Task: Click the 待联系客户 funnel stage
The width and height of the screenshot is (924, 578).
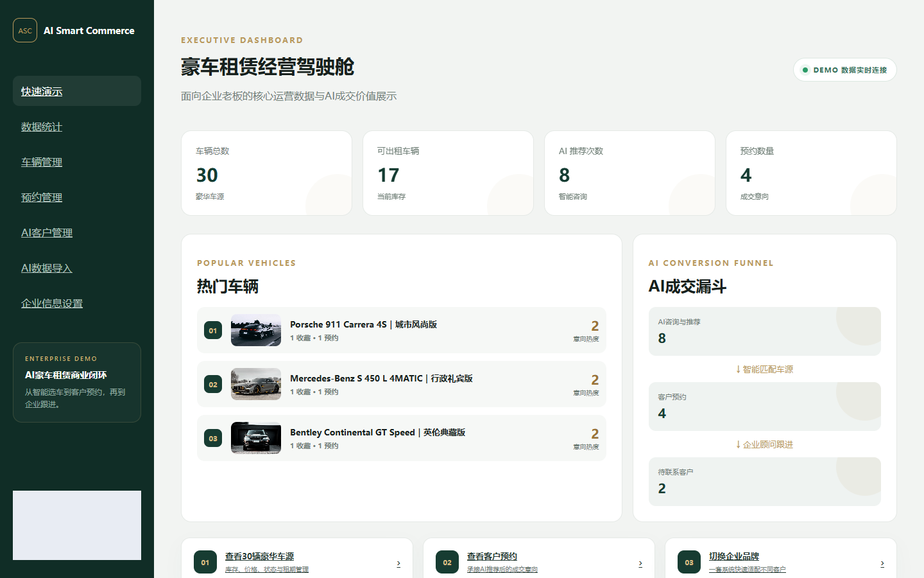Action: (x=765, y=482)
